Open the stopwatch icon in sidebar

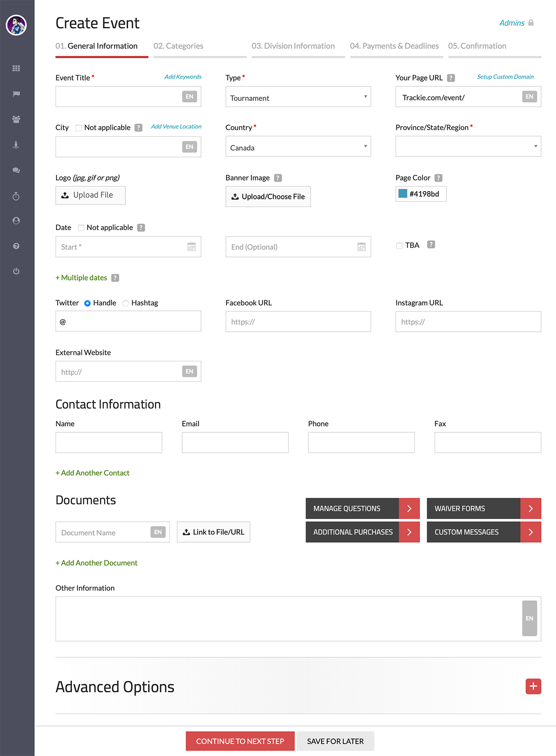(x=16, y=196)
